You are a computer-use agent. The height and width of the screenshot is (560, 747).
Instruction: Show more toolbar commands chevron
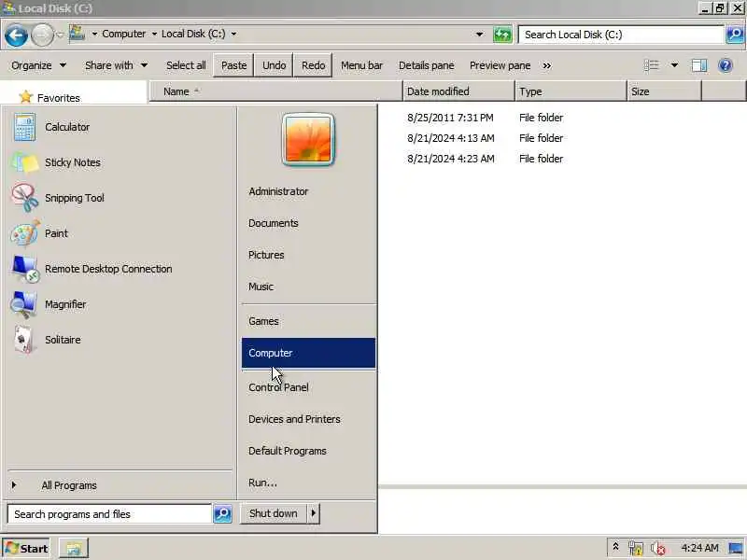click(x=546, y=65)
